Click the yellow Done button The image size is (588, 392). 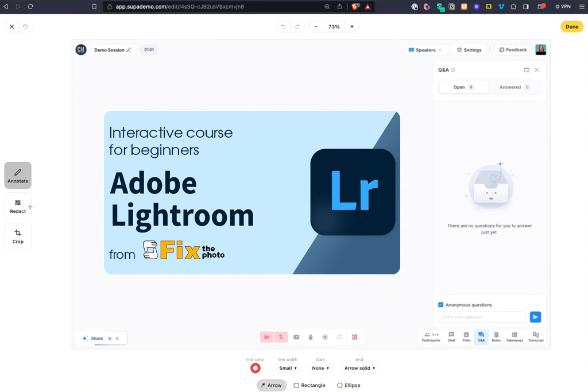point(571,26)
